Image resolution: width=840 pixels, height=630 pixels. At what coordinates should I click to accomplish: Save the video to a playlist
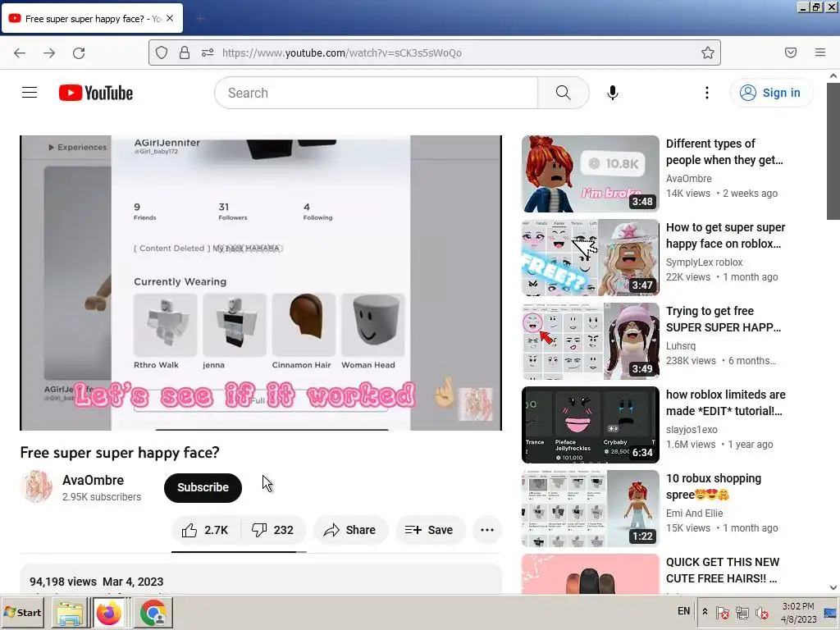pos(429,530)
